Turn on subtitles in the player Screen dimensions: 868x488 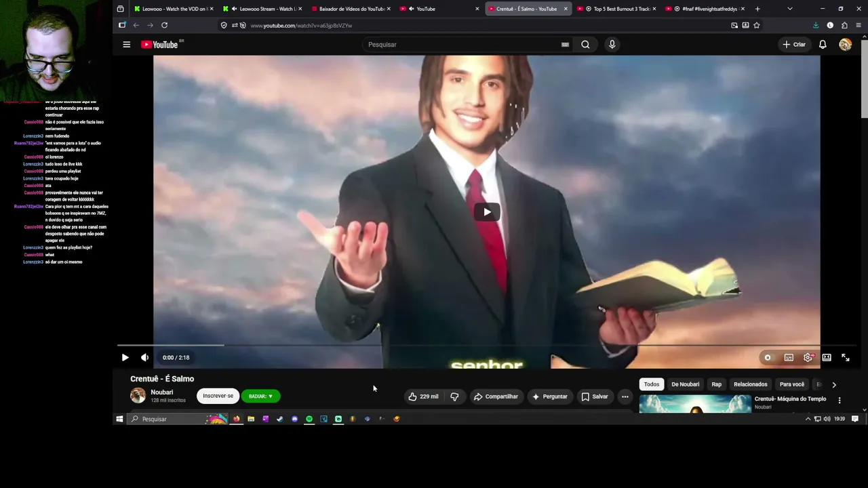pyautogui.click(x=789, y=358)
